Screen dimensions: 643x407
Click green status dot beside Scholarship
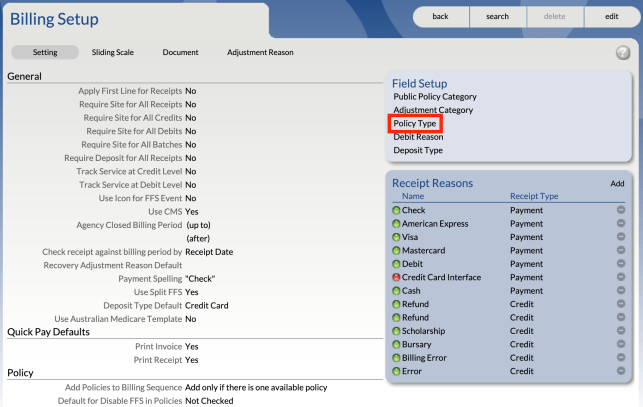tap(396, 331)
